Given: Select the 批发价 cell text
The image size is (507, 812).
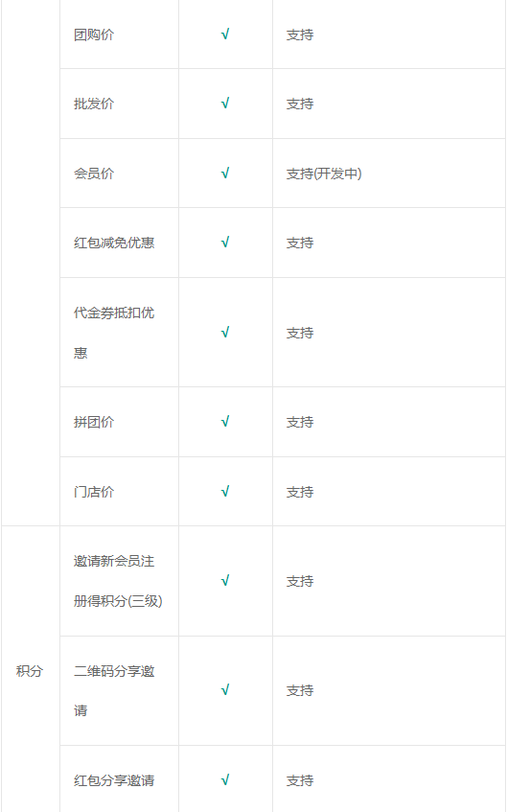Looking at the screenshot, I should (x=94, y=104).
